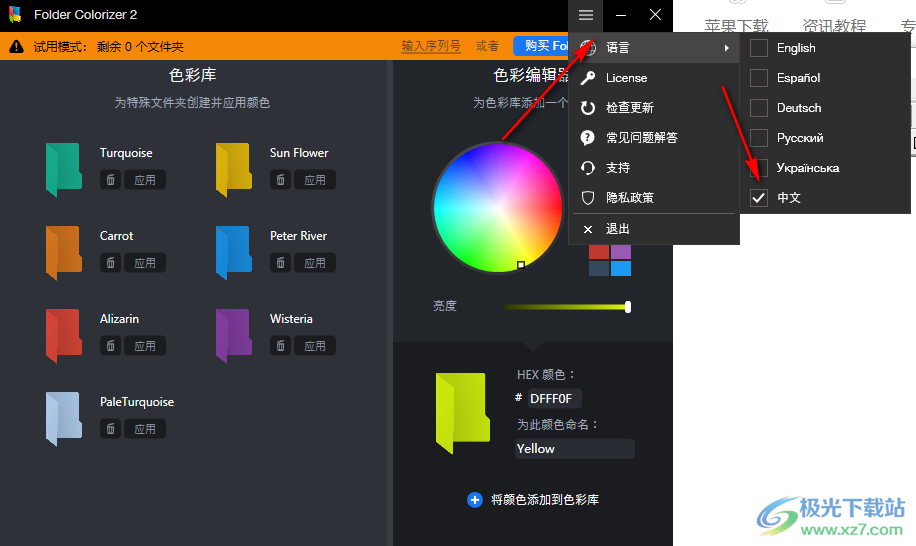This screenshot has width=916, height=546.
Task: Click the Alizarin folder icon
Action: pos(64,335)
